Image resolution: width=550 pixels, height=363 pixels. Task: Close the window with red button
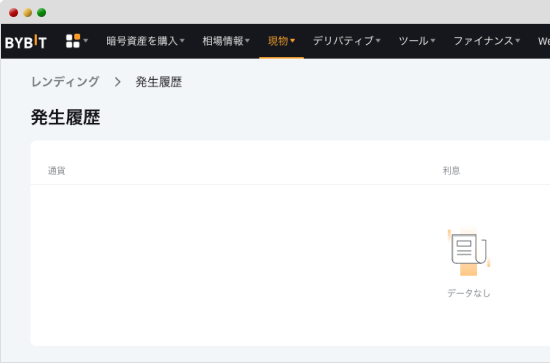tap(14, 13)
